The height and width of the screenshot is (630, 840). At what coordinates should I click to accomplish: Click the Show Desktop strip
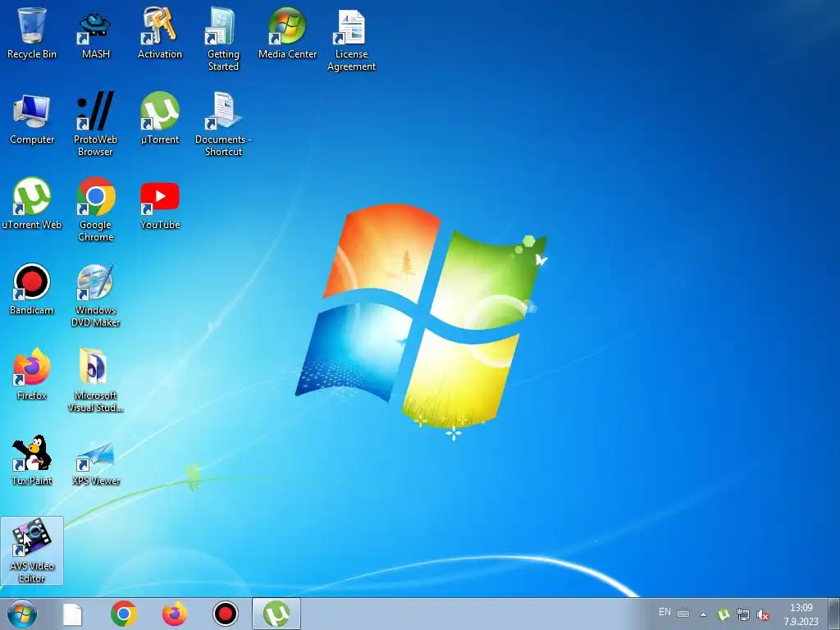pyautogui.click(x=834, y=614)
